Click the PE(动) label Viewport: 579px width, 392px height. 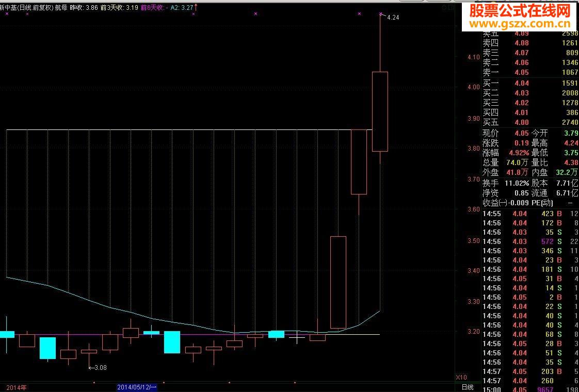click(x=542, y=202)
